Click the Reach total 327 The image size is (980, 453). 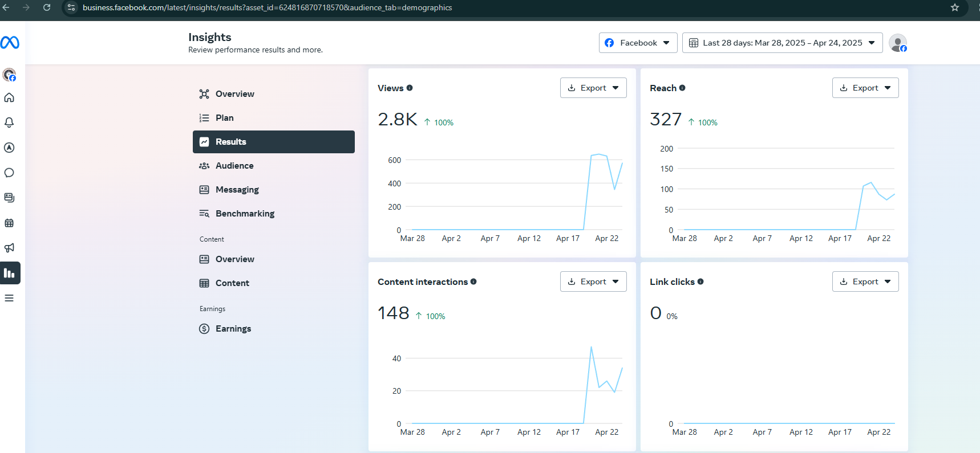click(x=666, y=119)
